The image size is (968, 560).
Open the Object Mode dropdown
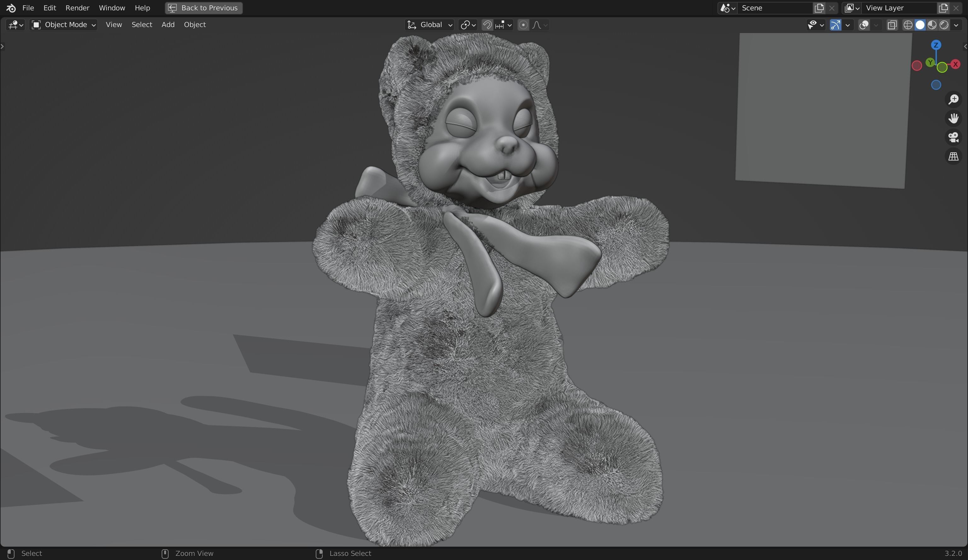[63, 25]
